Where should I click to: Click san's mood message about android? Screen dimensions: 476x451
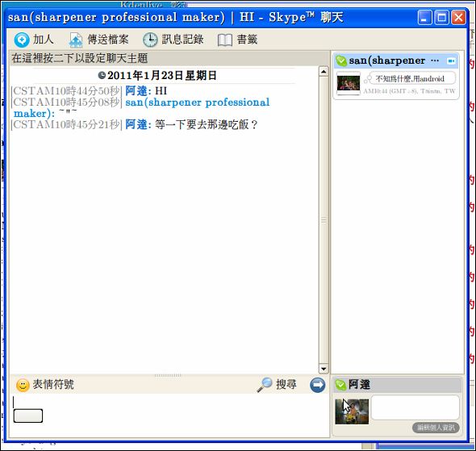pyautogui.click(x=410, y=79)
